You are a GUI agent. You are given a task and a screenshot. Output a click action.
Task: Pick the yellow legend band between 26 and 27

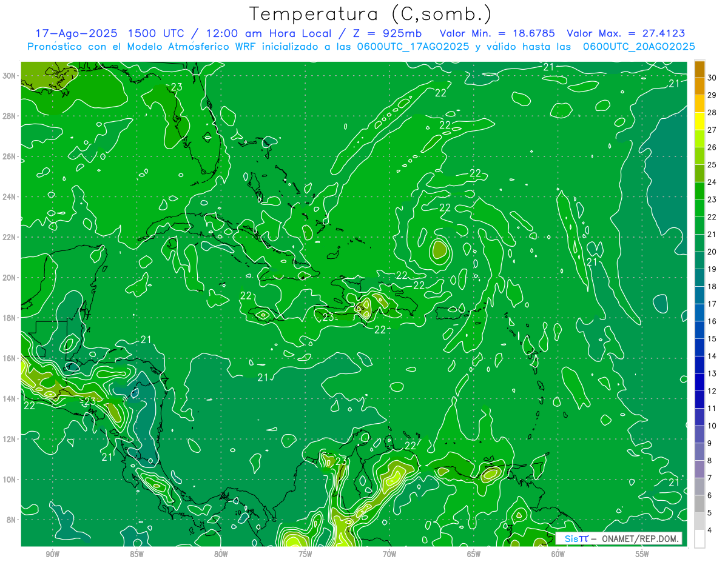click(700, 138)
